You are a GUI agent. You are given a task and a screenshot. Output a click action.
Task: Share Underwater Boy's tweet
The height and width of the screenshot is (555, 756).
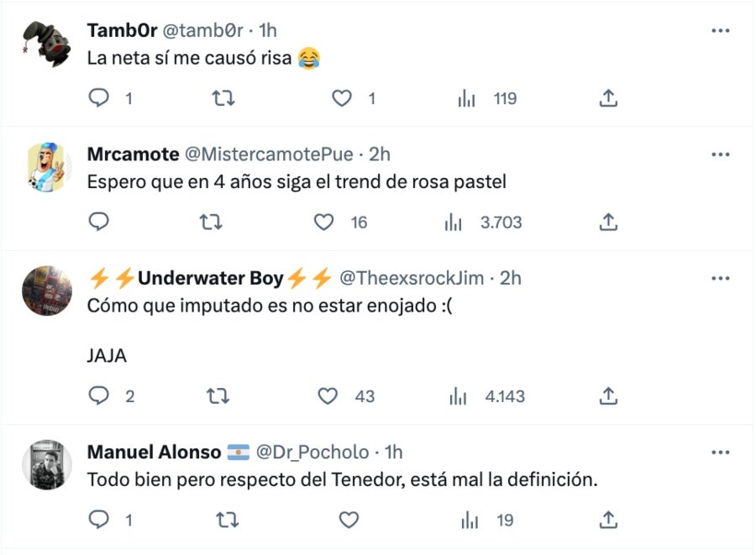coord(608,396)
